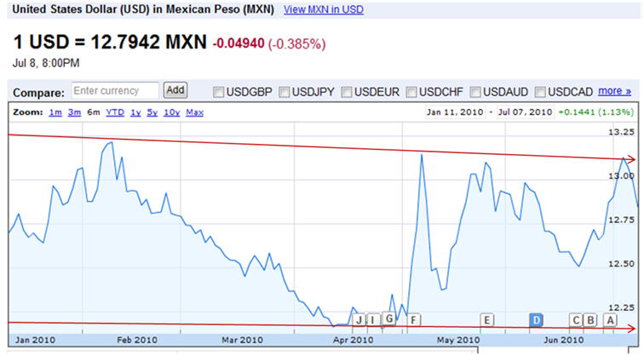Open news marker J on chart
Screen dimensions: 644x355
pyautogui.click(x=359, y=320)
